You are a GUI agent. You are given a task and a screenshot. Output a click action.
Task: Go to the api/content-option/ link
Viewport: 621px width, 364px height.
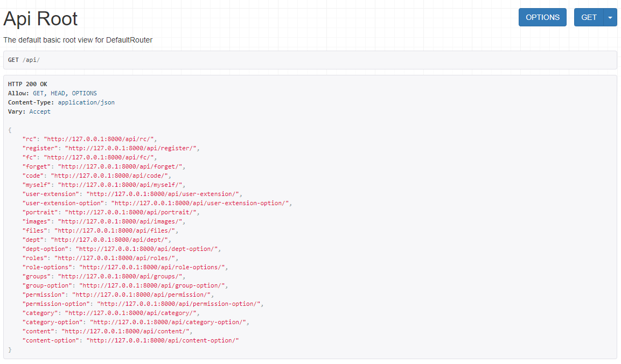(x=163, y=340)
